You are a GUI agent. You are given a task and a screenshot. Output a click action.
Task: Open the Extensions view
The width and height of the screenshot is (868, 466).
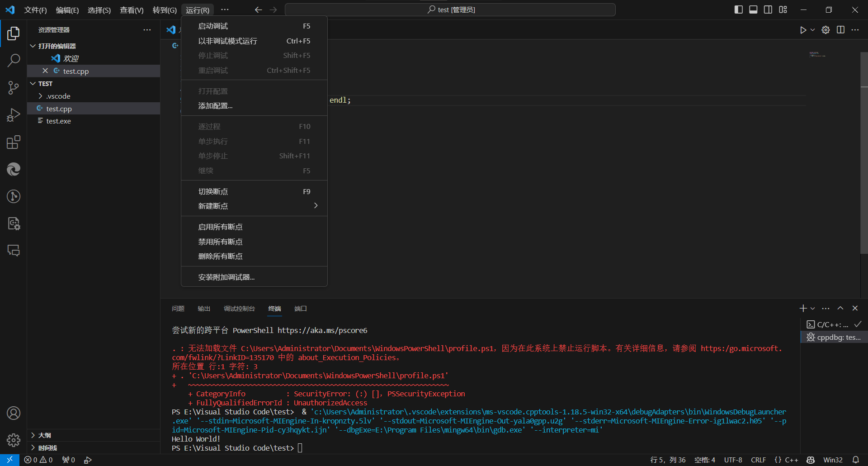tap(14, 142)
